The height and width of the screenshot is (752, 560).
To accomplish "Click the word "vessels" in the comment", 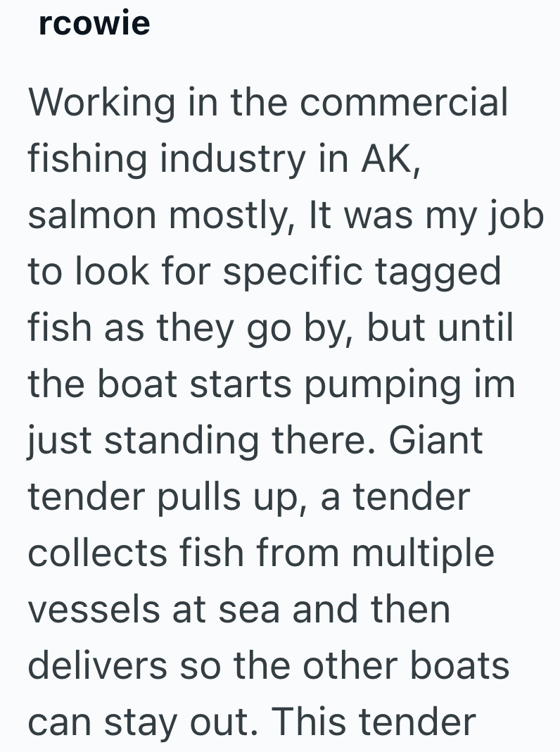I will [94, 609].
